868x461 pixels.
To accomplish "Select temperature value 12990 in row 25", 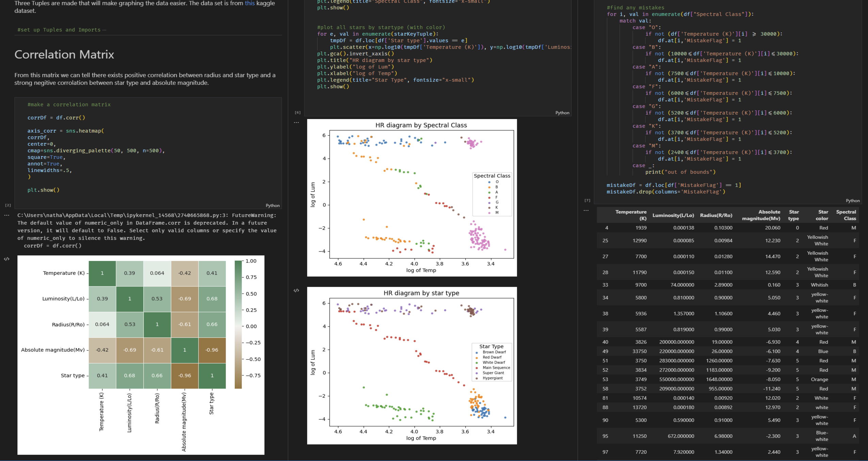I will [639, 241].
